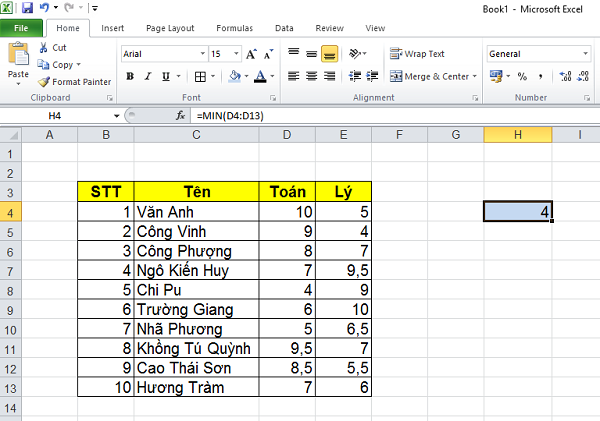Click the Fill Color paint bucket
This screenshot has height=421, width=600.
233,76
